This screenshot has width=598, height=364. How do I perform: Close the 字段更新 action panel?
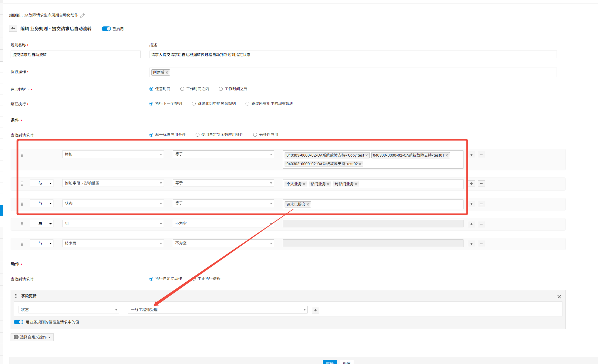point(559,297)
